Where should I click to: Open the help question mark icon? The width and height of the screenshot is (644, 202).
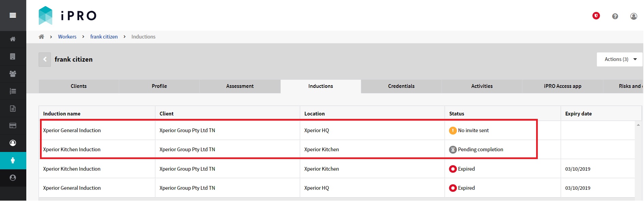(x=615, y=16)
